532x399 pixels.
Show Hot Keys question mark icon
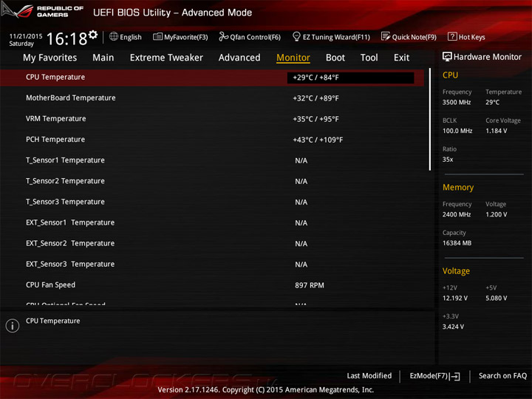(452, 36)
